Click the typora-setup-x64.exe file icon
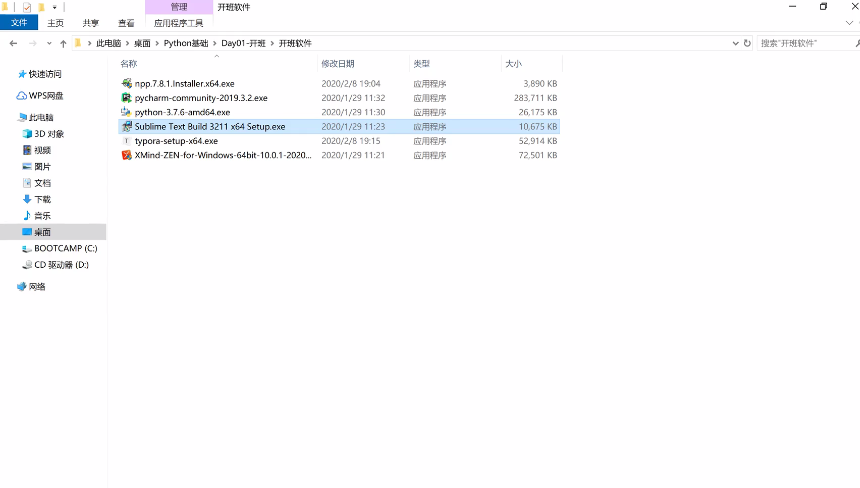Viewport: 860px width, 488px height. coord(127,140)
